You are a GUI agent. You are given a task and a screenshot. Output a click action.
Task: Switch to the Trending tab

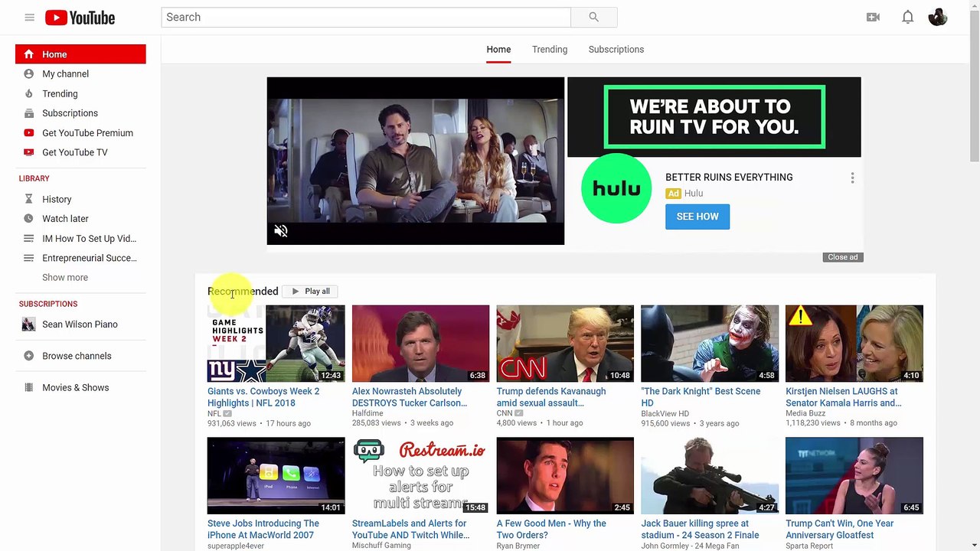click(550, 49)
